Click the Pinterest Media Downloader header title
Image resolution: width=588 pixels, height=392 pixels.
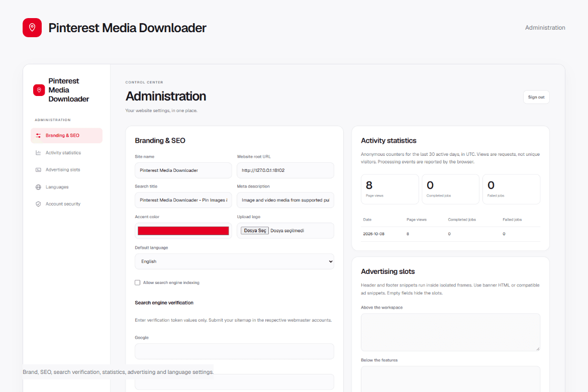point(127,28)
